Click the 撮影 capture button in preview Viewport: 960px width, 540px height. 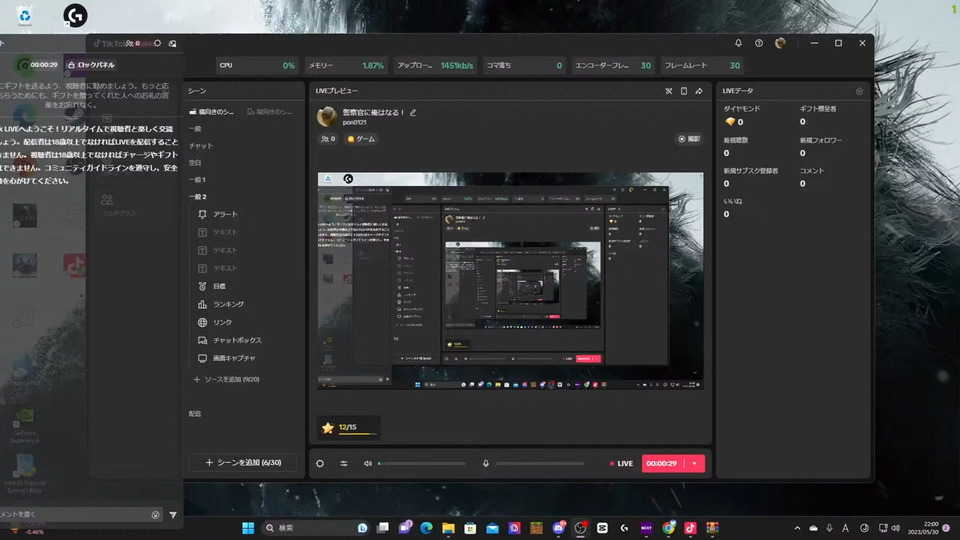pyautogui.click(x=689, y=139)
